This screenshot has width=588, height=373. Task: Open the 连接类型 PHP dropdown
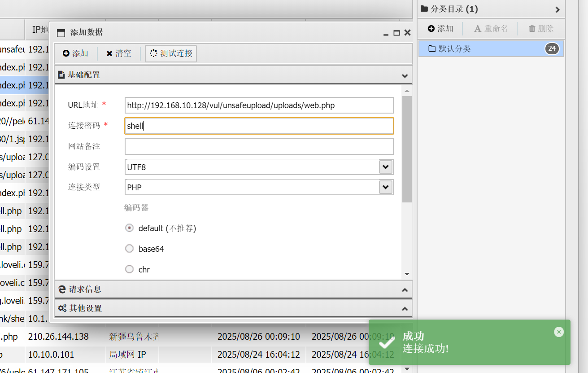click(385, 187)
